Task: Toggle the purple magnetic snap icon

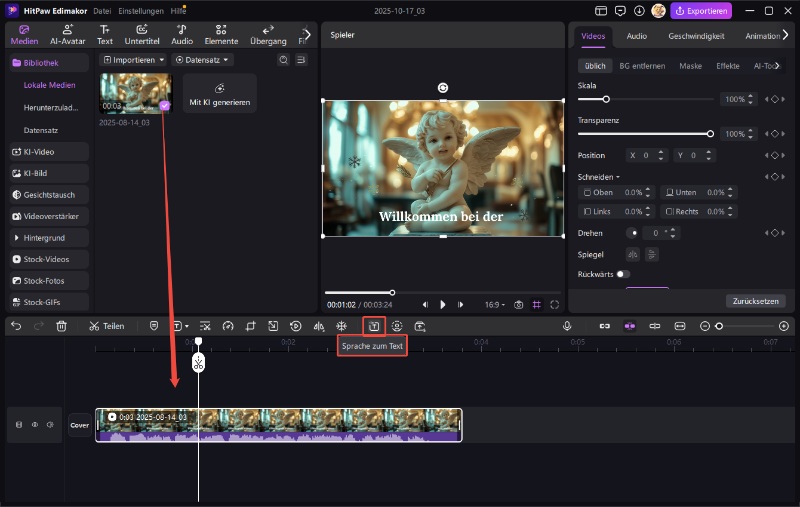Action: tap(630, 326)
